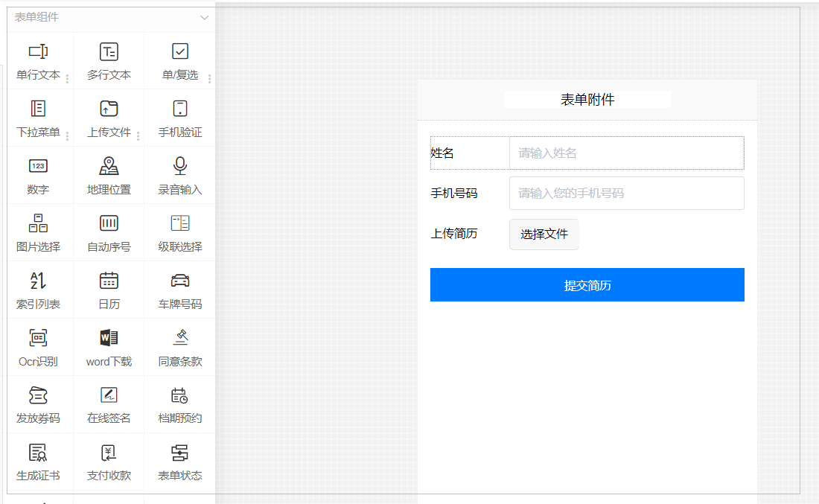
Task: Open options dots beside 单行文本
Action: (x=68, y=79)
